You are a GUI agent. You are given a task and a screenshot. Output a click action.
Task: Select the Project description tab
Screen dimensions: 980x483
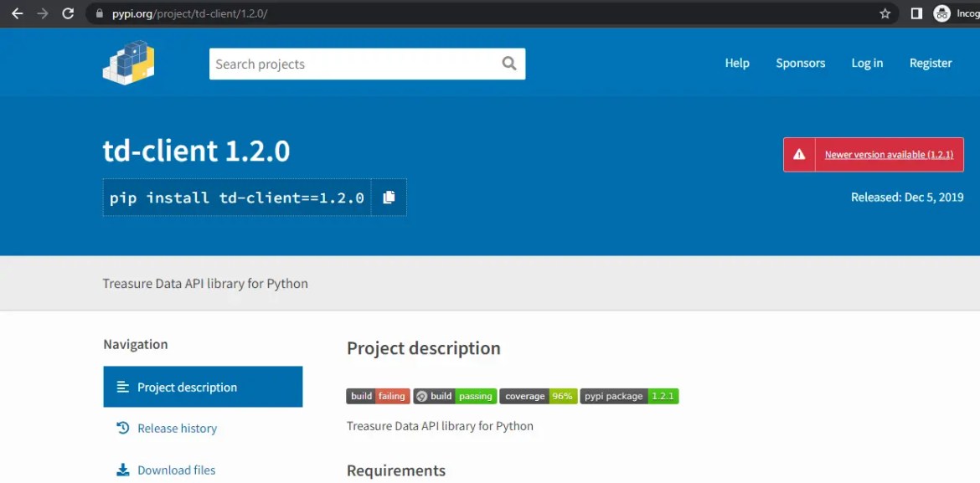[x=204, y=387]
